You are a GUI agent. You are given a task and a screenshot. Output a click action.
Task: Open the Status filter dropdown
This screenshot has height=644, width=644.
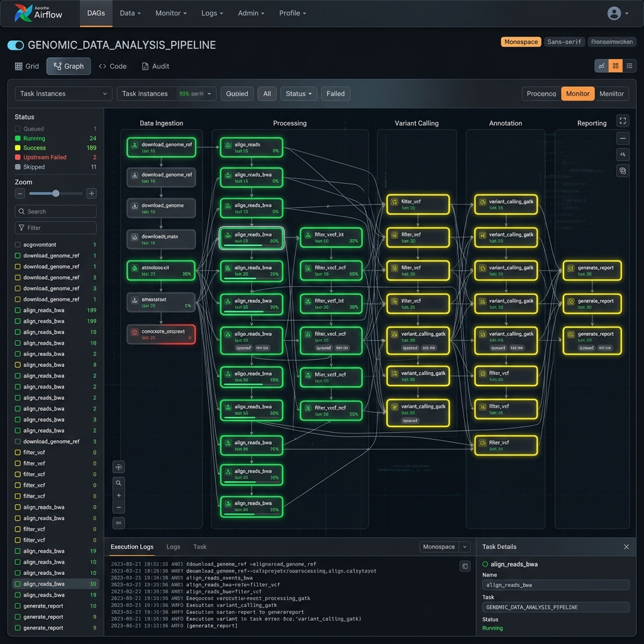point(299,94)
